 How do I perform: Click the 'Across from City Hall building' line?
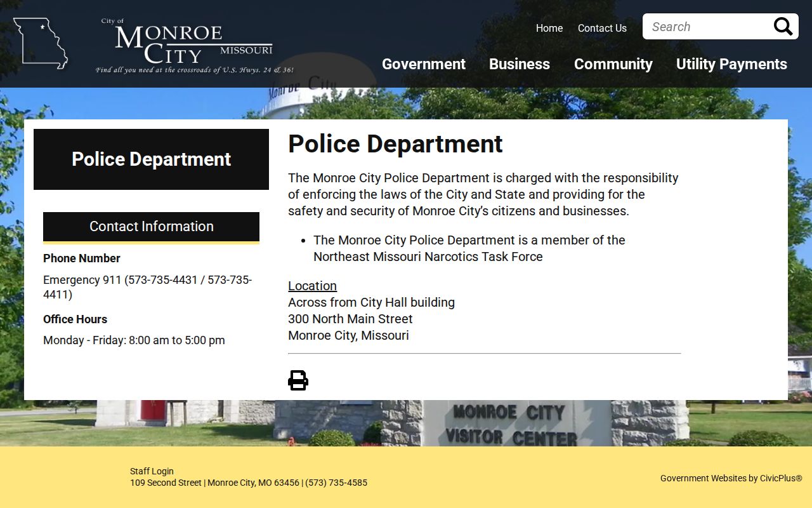point(371,302)
